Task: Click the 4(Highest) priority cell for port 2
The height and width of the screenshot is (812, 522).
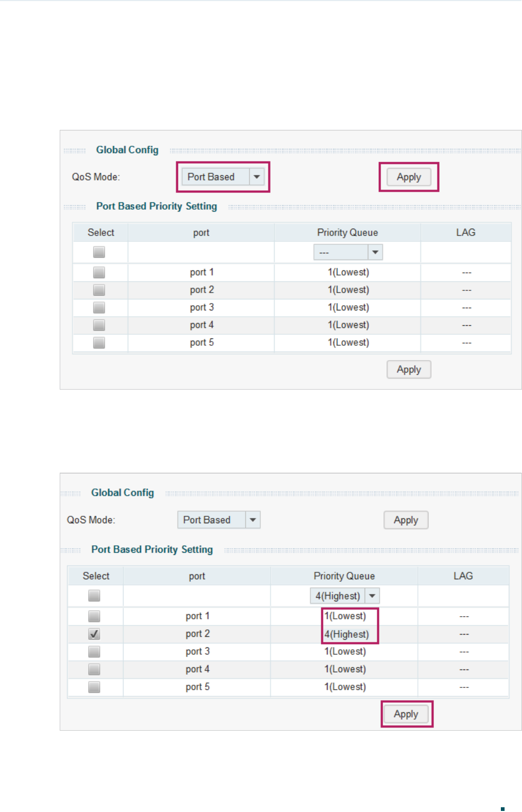Action: click(347, 634)
